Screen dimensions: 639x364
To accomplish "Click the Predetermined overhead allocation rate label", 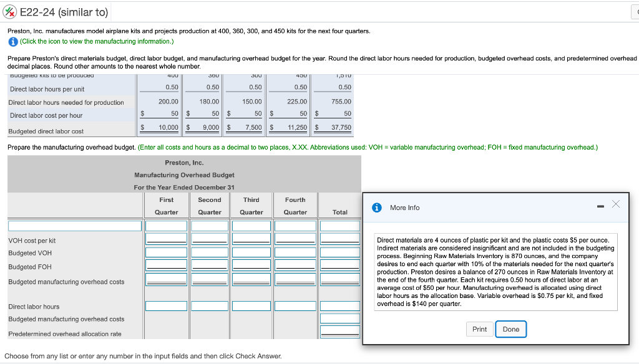I will (x=65, y=334).
